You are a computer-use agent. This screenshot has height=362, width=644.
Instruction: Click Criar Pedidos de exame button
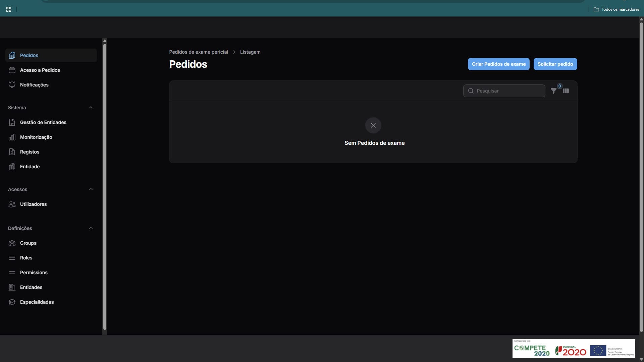click(x=498, y=64)
